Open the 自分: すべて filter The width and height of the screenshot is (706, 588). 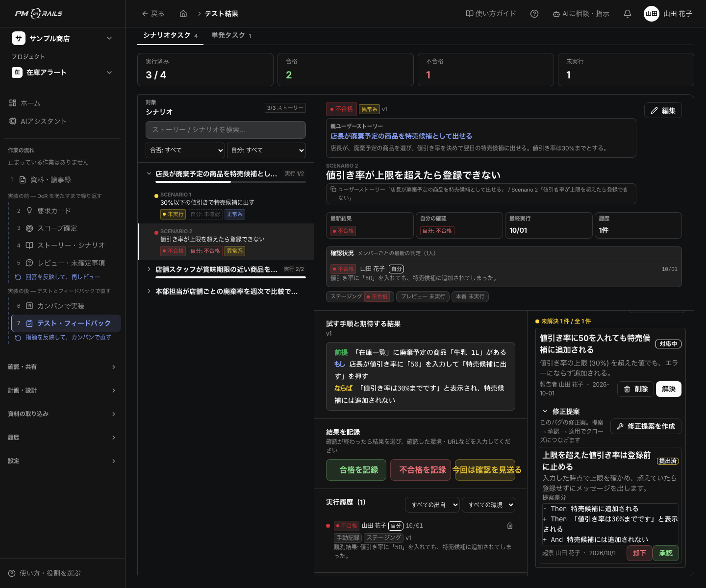[x=266, y=150]
